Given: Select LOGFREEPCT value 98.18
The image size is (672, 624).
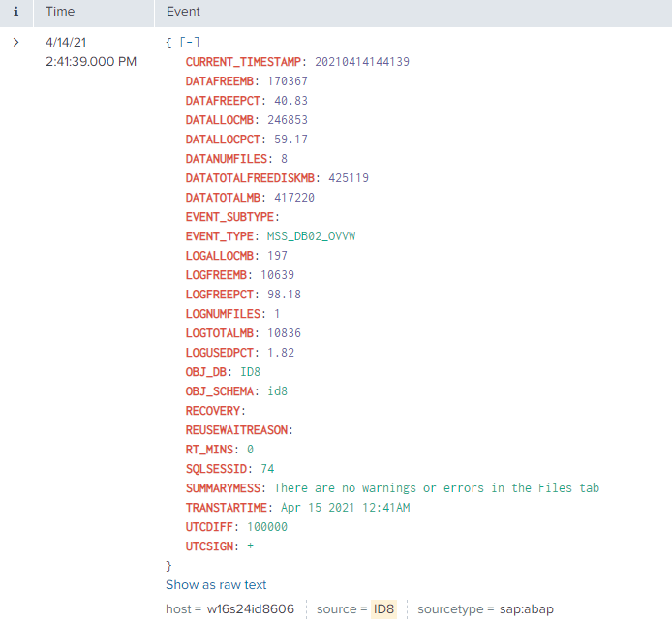Looking at the screenshot, I should [284, 295].
